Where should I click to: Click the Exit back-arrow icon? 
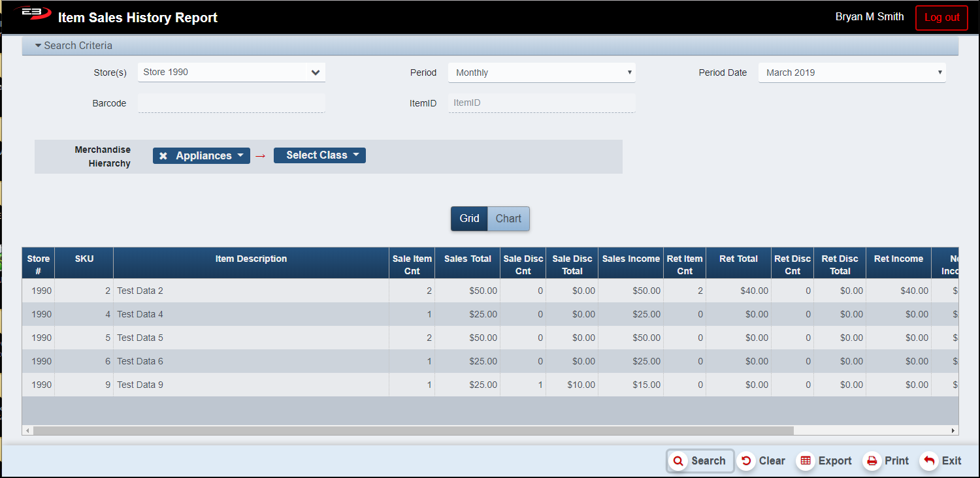click(x=928, y=461)
